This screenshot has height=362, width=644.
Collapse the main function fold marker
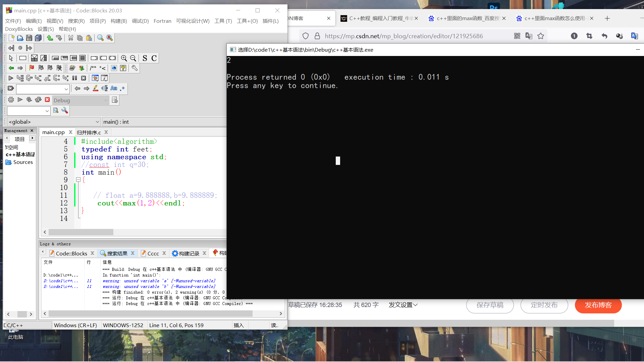pyautogui.click(x=78, y=180)
